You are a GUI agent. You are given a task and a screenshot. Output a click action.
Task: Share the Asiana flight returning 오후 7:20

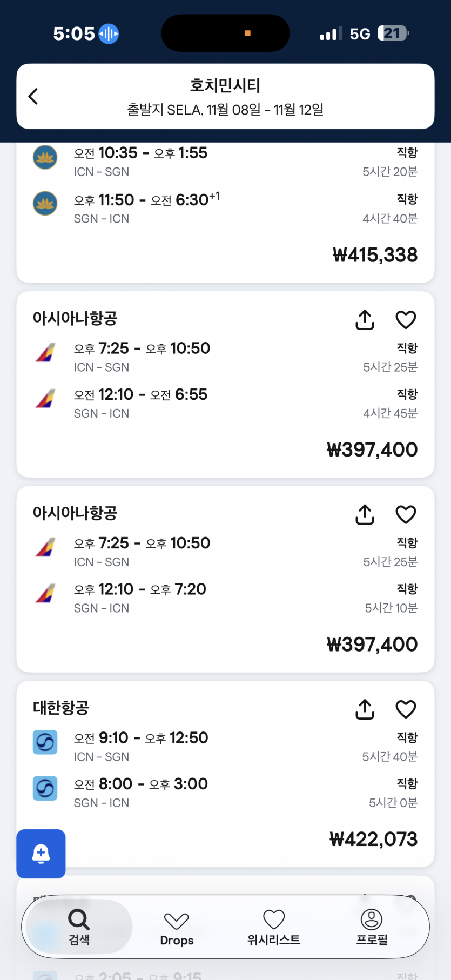pyautogui.click(x=365, y=514)
